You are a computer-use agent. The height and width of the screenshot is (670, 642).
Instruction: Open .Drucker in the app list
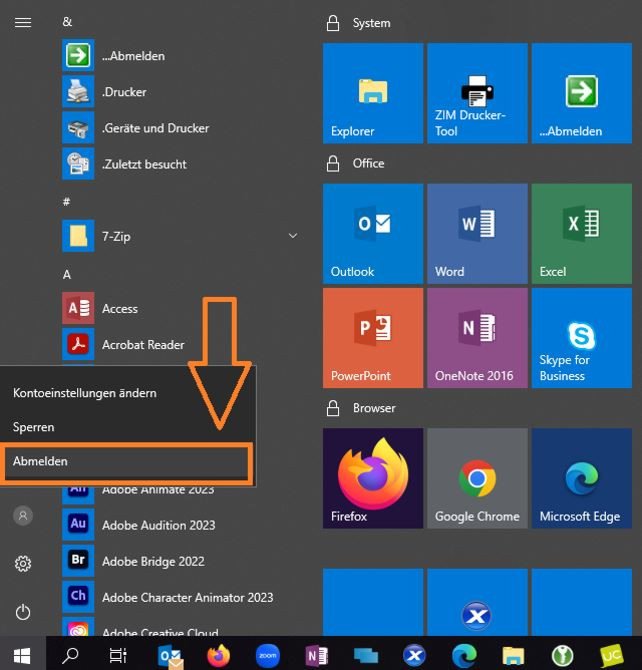coord(182,92)
